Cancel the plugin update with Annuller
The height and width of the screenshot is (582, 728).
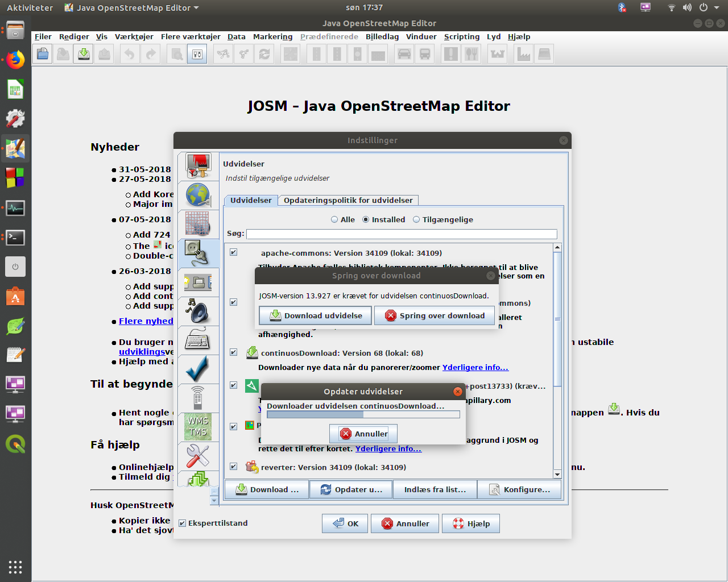363,434
